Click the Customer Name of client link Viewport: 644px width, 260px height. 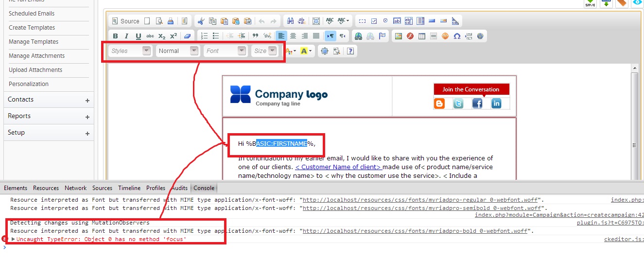[338, 167]
